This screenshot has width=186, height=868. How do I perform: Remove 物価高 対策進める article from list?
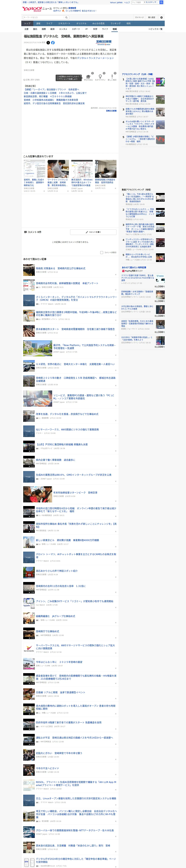(x=116, y=275)
